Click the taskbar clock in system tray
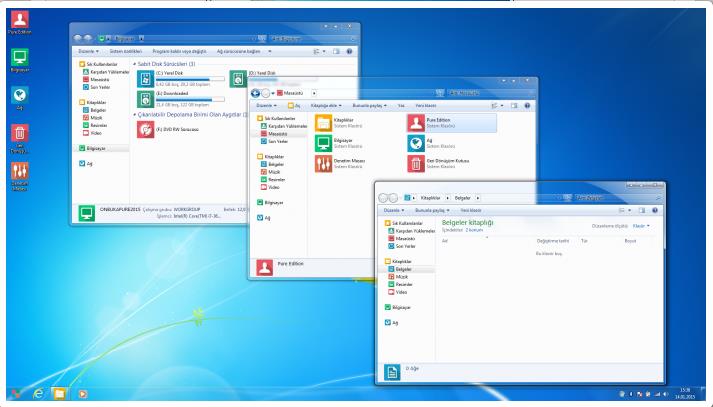Screen dimensions: 713x407 point(684,393)
